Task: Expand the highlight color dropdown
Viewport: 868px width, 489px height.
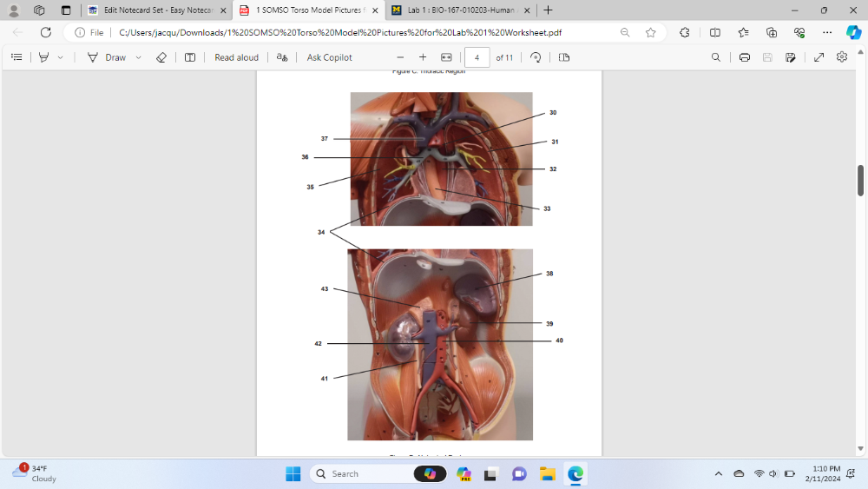Action: pos(60,57)
